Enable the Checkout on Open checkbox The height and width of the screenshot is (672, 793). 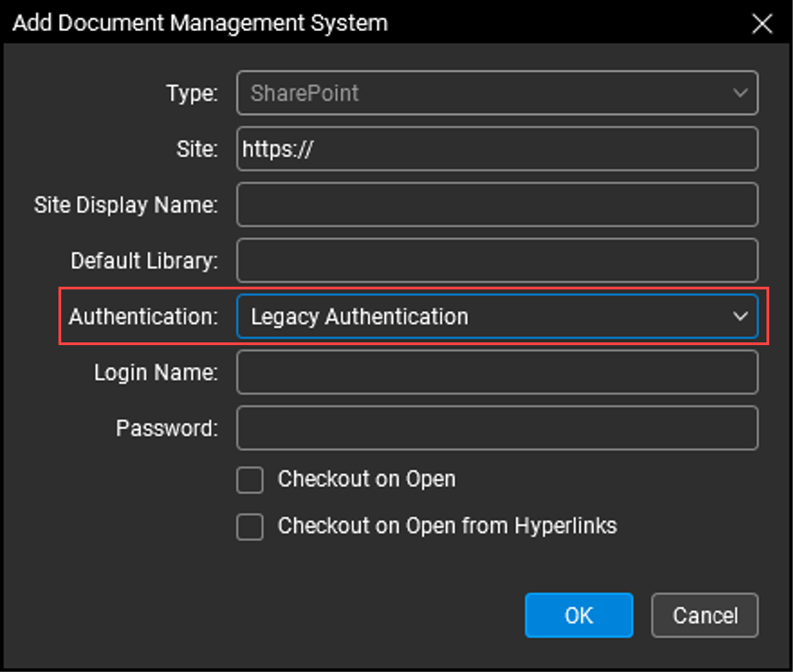point(250,479)
